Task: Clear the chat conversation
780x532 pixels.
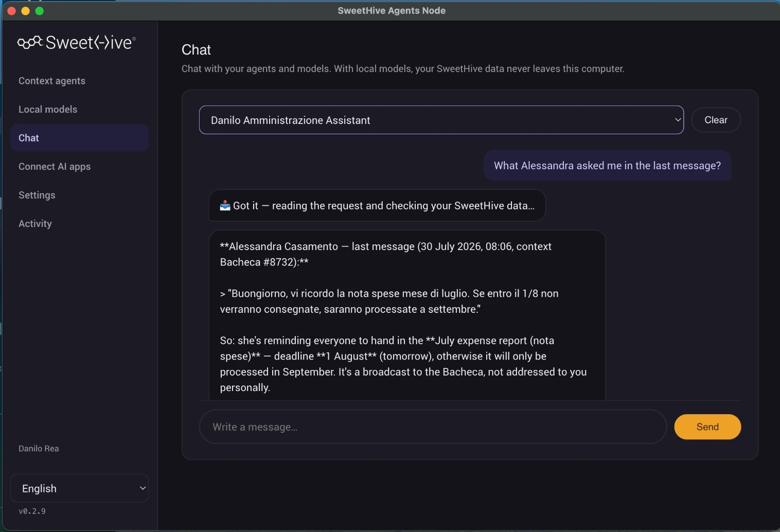Action: click(716, 120)
